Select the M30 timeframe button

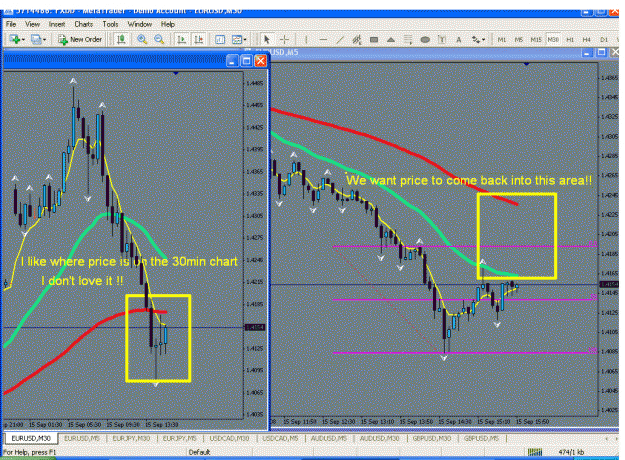[553, 39]
